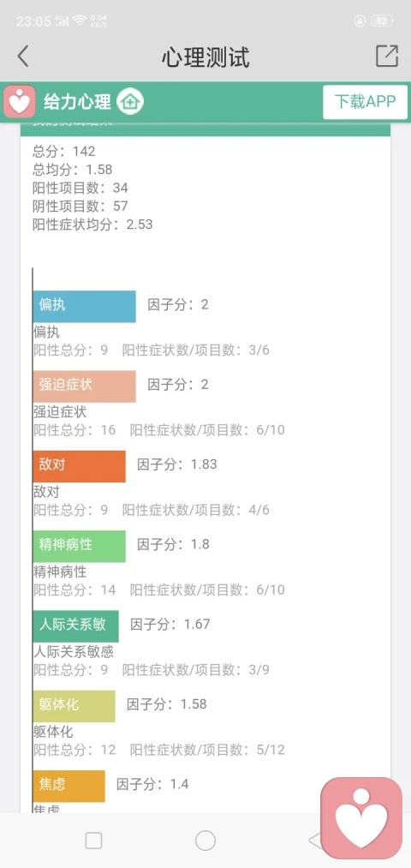Tap the 阳性症状均分：2.53 line

pyautogui.click(x=92, y=224)
